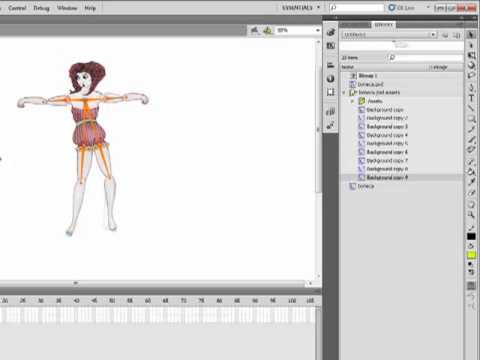The image size is (480, 360).
Task: Open the collapsed Color panel icon
Action: (330, 32)
